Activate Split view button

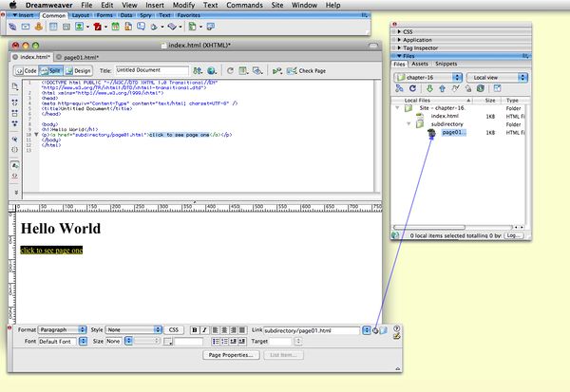(x=53, y=70)
